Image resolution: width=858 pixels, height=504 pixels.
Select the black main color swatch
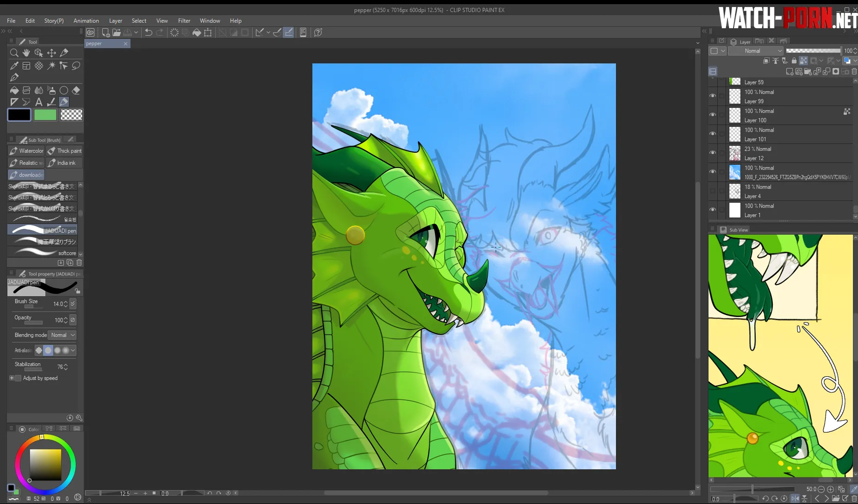tap(19, 115)
